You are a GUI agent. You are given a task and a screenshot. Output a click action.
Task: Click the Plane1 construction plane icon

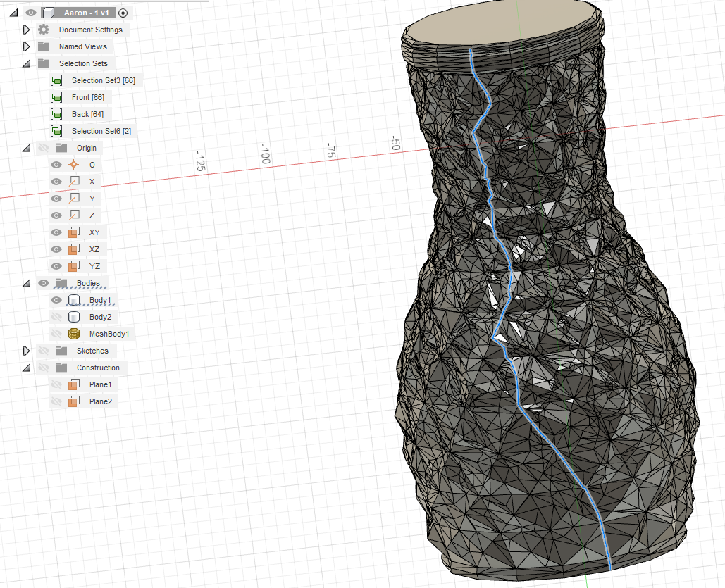point(74,384)
